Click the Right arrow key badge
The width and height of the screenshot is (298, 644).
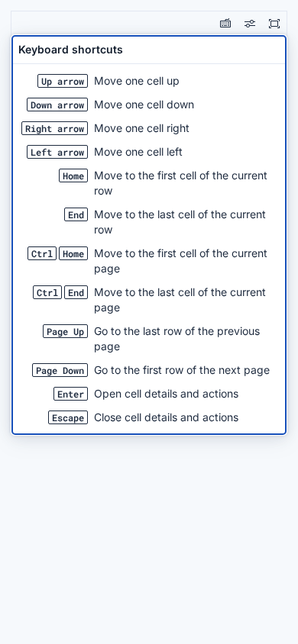(x=55, y=128)
